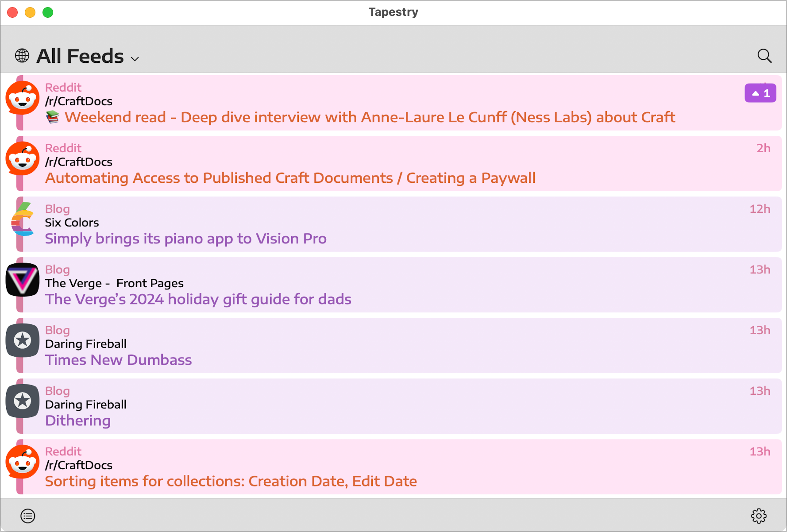Click Six Colors source name
This screenshot has height=532, width=787.
(x=72, y=223)
